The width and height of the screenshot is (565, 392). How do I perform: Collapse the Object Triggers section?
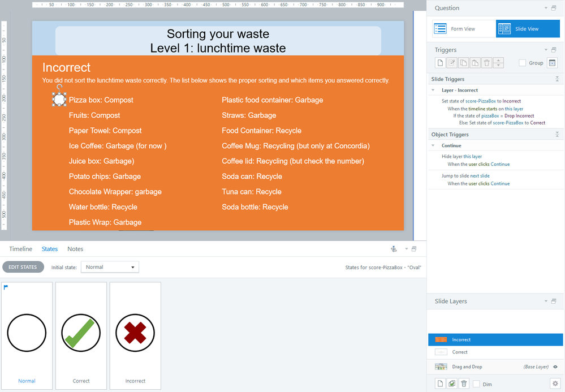[557, 135]
